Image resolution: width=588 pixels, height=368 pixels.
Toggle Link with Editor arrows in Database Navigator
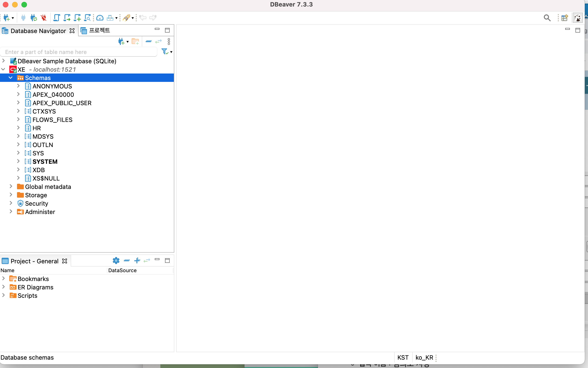click(158, 42)
